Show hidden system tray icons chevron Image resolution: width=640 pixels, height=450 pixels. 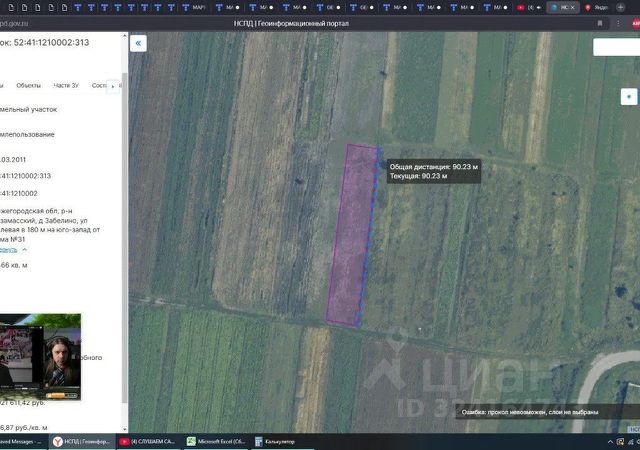tap(610, 442)
